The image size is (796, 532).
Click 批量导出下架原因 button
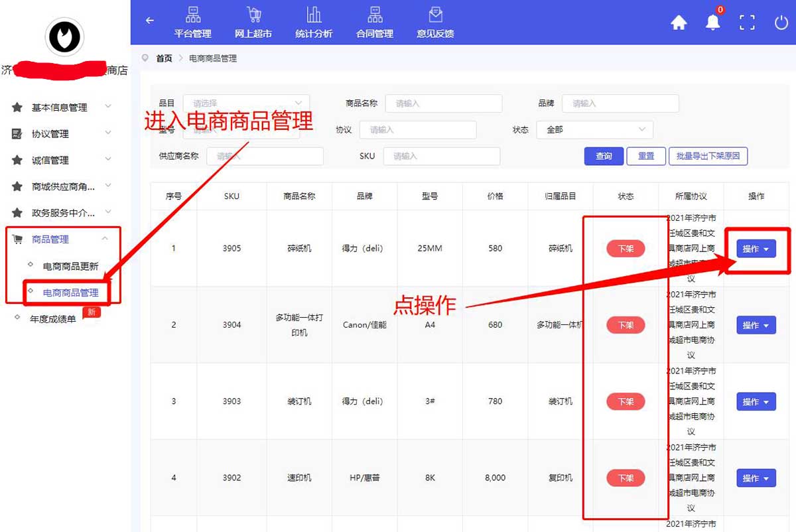pos(708,157)
